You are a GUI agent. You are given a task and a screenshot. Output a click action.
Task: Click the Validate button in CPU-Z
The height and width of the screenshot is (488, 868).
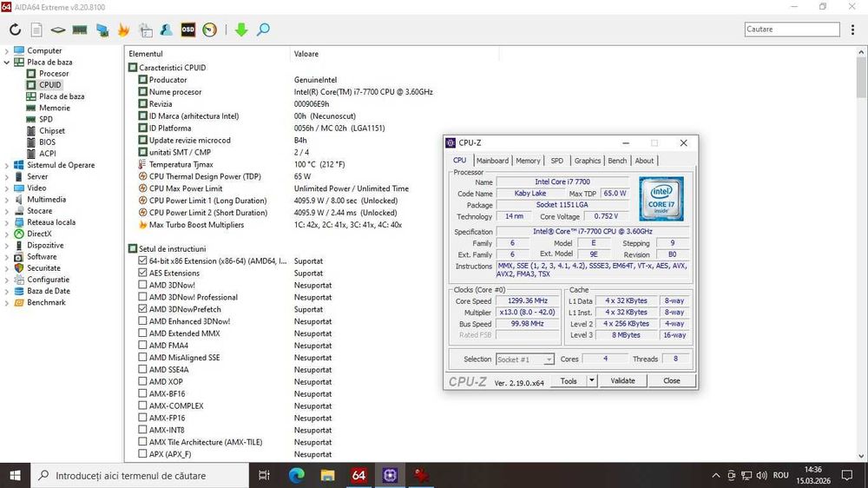pyautogui.click(x=622, y=380)
